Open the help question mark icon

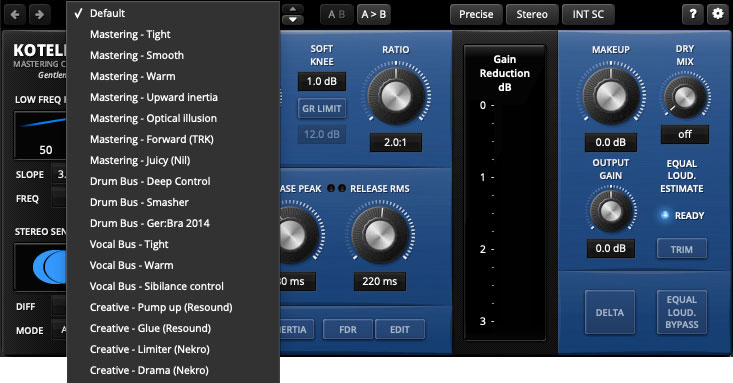pyautogui.click(x=693, y=14)
